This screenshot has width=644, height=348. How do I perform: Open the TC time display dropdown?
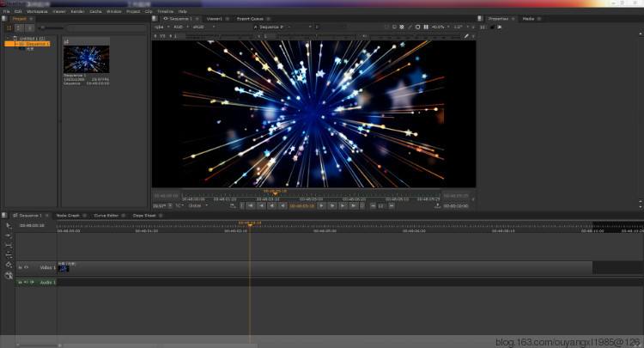(180, 205)
